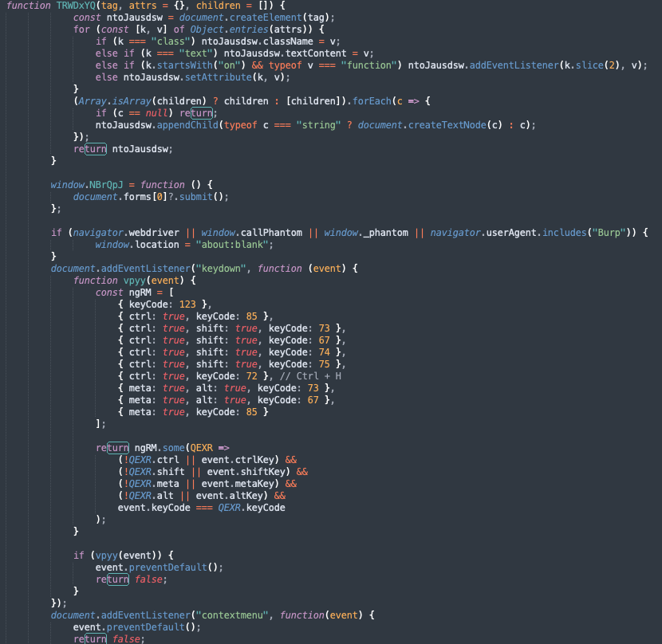Click QEXR.keyCode at comparison end
This screenshot has width=662, height=644.
[251, 507]
